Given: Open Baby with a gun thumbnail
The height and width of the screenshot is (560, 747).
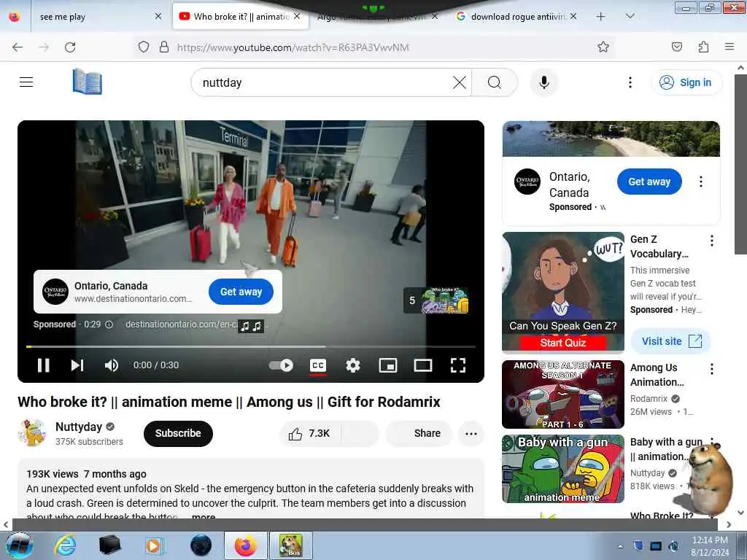Looking at the screenshot, I should (x=563, y=469).
